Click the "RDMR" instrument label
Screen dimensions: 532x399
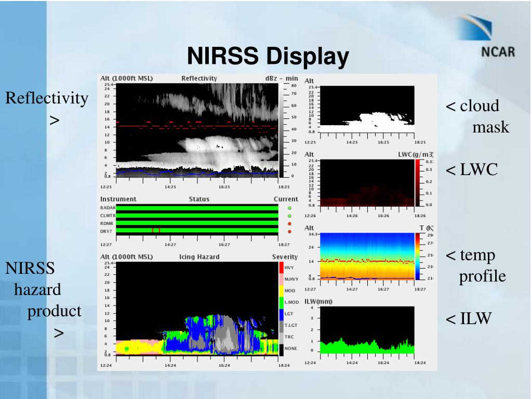pos(107,223)
